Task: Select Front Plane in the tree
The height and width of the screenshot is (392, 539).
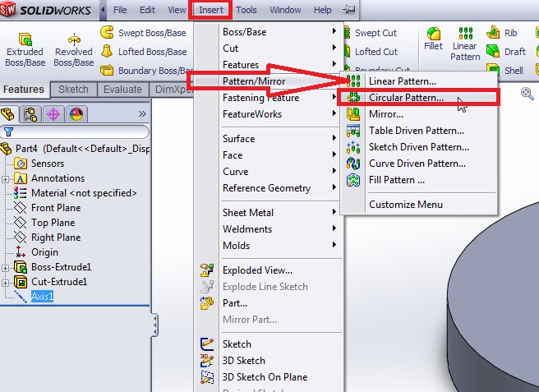Action: (48, 208)
